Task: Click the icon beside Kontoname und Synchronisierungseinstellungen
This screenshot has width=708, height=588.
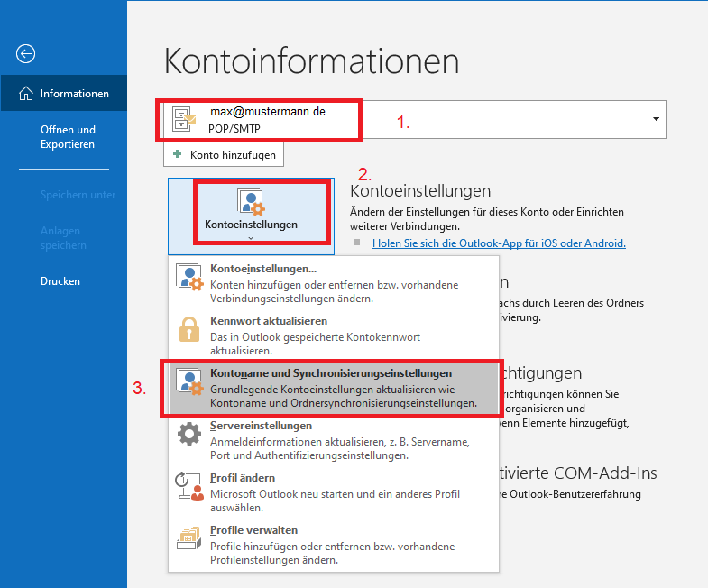Action: 189,382
